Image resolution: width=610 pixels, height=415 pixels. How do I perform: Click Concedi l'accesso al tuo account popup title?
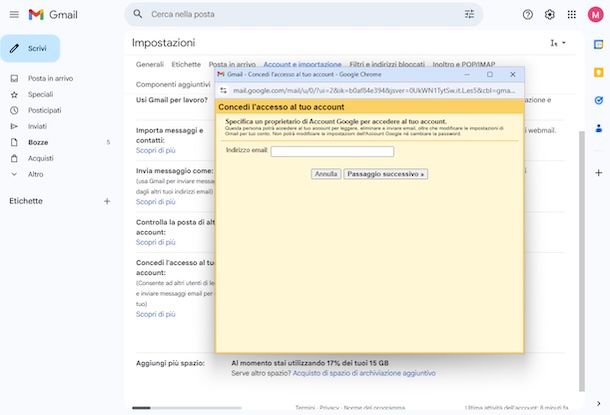point(281,107)
